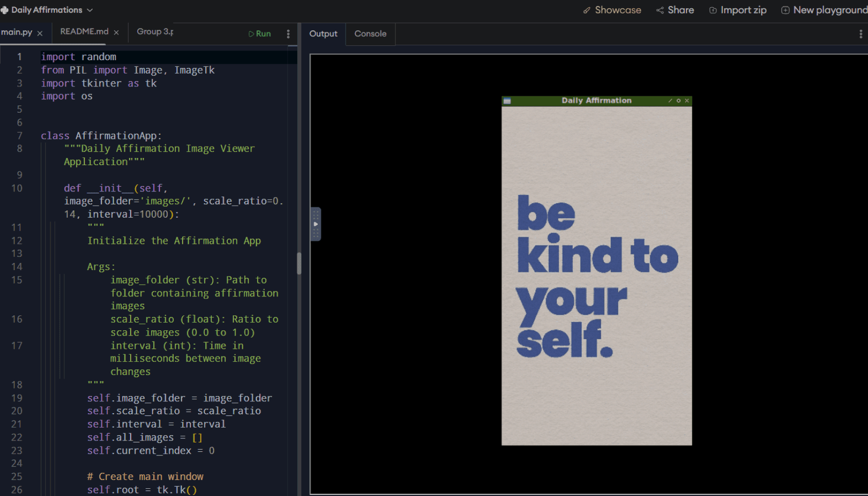Click 'self.all_images = []' line
Image resolution: width=868 pixels, height=496 pixels.
tap(145, 437)
